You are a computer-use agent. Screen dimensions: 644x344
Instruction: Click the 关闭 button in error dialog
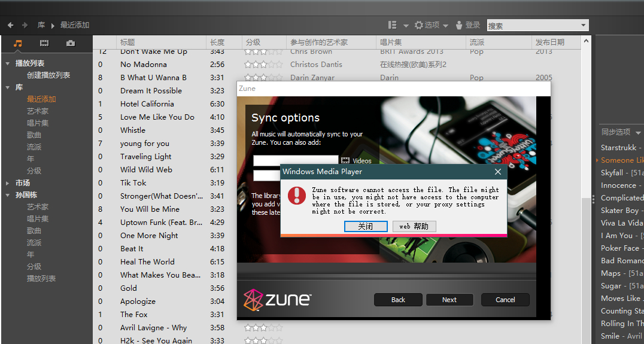pos(366,226)
